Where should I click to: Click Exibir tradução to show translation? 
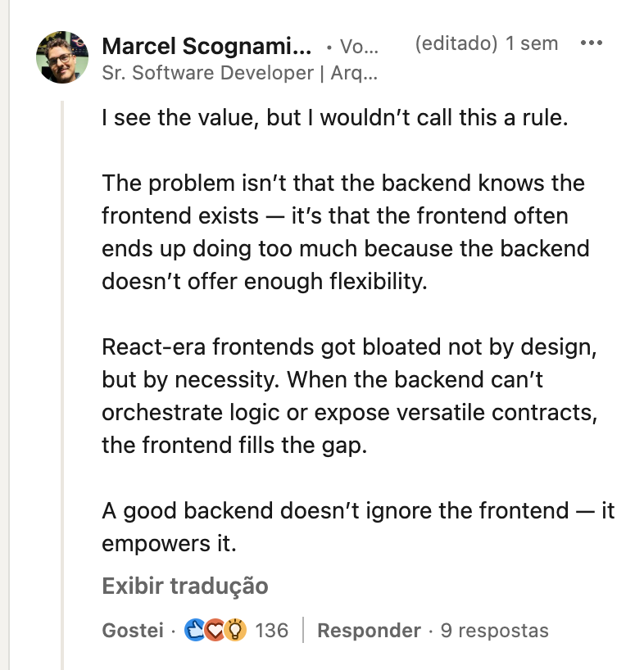tap(185, 586)
